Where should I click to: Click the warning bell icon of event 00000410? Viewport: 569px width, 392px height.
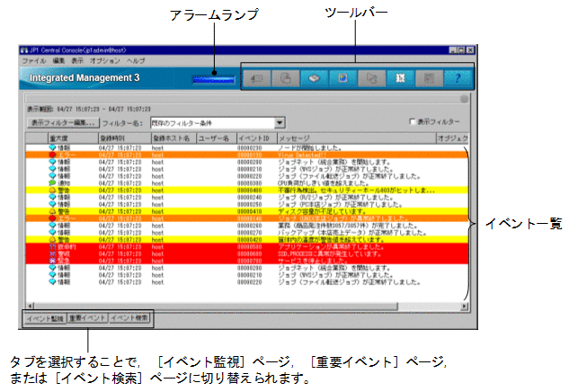click(53, 211)
